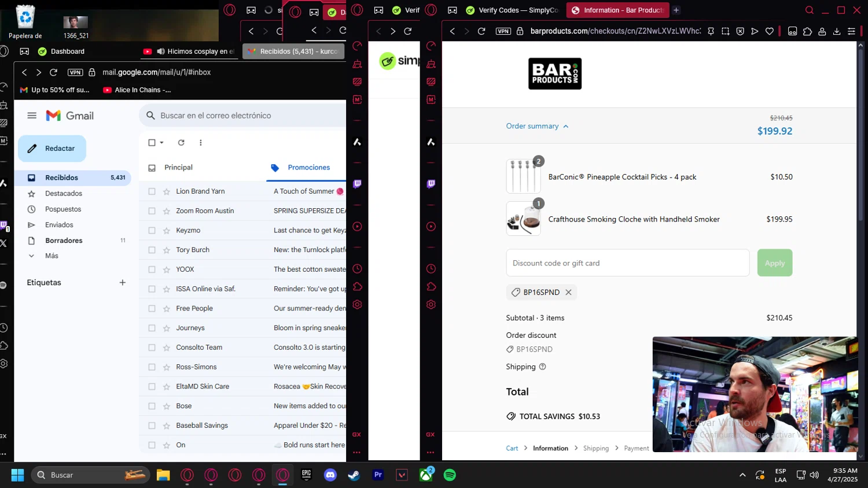Open the select dropdown arrow beside select-all
868x488 pixels.
click(x=162, y=142)
